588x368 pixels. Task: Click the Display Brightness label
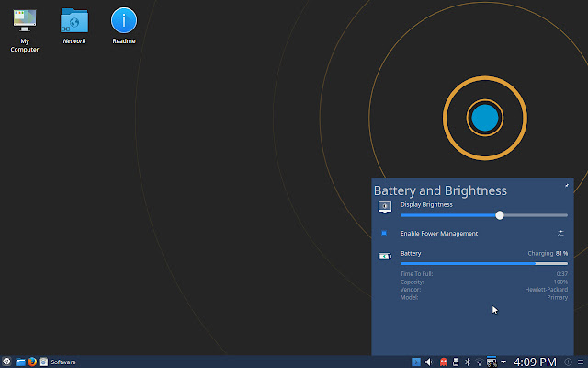[426, 204]
